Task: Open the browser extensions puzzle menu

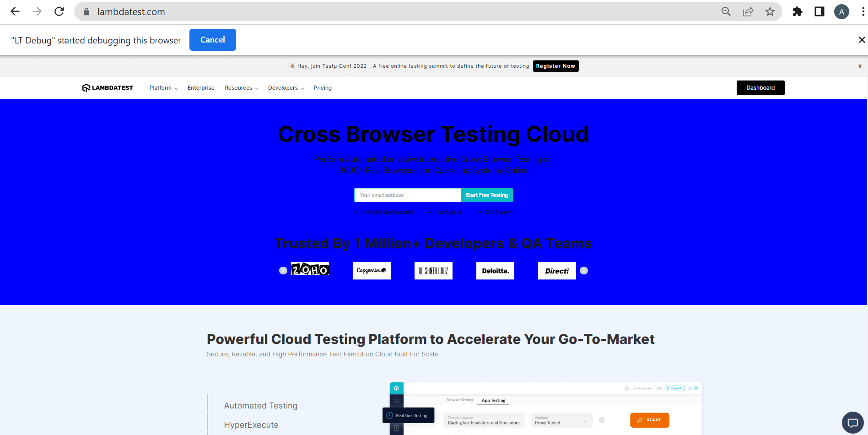Action: pos(798,11)
